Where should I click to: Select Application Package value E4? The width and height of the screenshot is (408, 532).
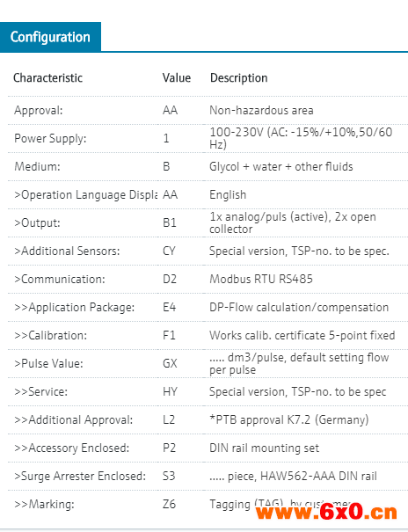169,308
